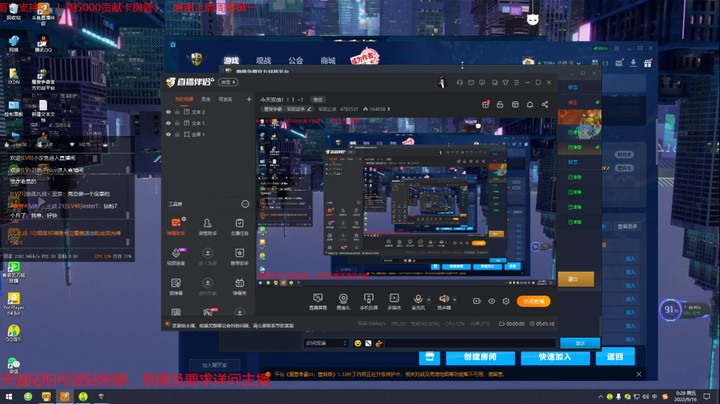This screenshot has width=720, height=404.
Task: Open the mail icon in the game platform header
Action: 619,63
